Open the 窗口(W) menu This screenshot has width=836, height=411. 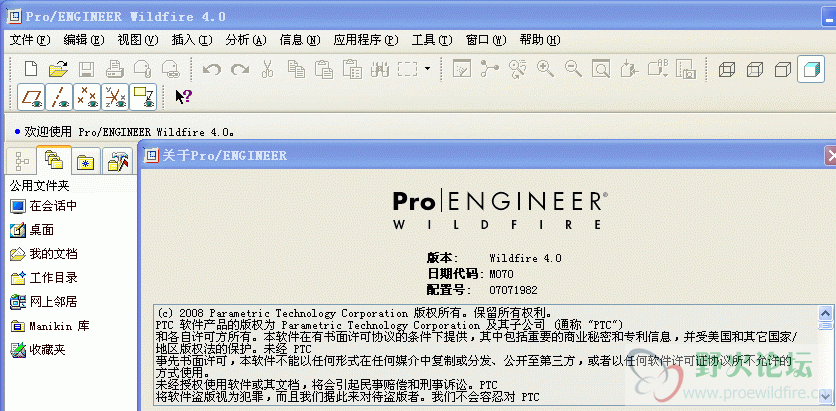pyautogui.click(x=486, y=40)
